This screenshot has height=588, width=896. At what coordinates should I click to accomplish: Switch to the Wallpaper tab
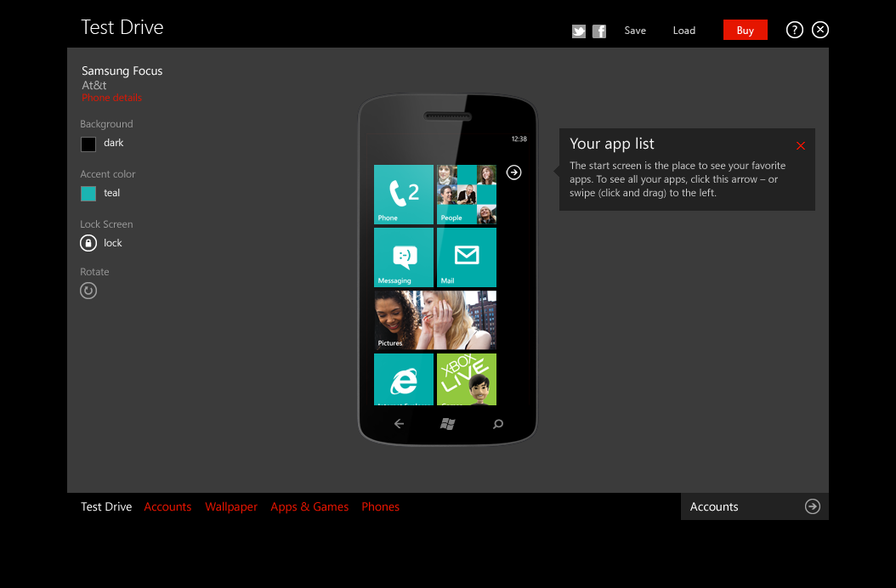pyautogui.click(x=231, y=507)
